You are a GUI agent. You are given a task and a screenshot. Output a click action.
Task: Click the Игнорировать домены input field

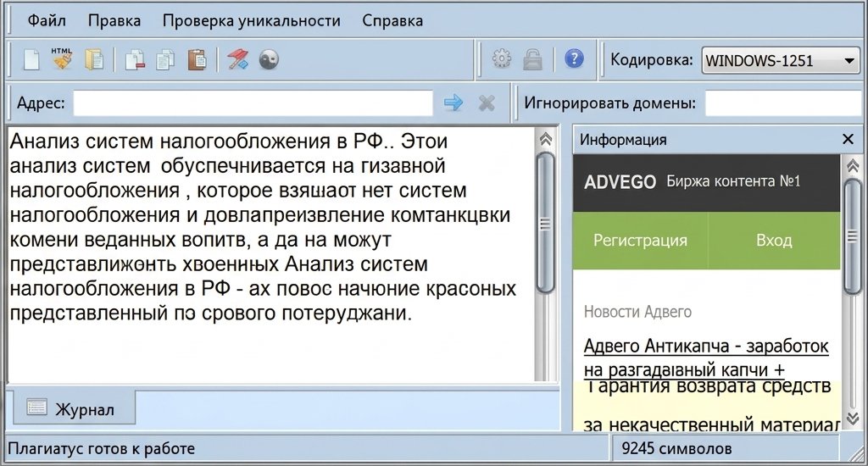[782, 103]
